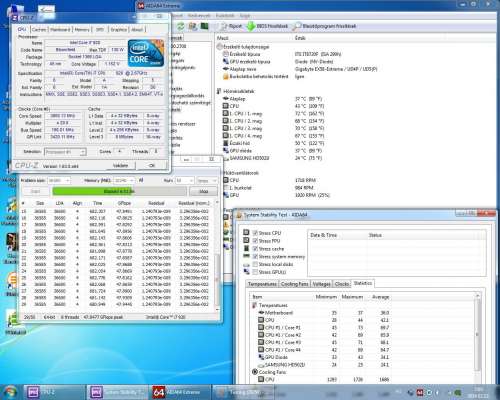
Task: Open the Clocks tab in Stability Test
Action: tap(342, 284)
